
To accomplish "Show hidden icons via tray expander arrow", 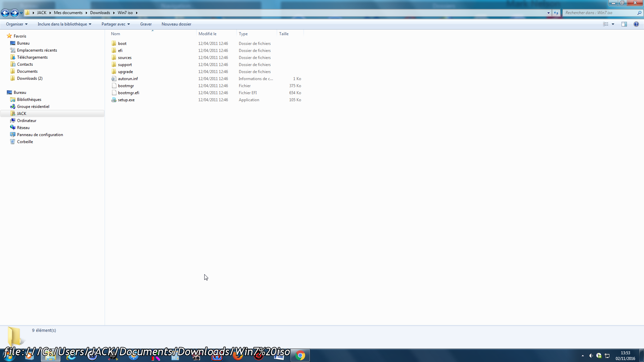I will click(x=583, y=355).
